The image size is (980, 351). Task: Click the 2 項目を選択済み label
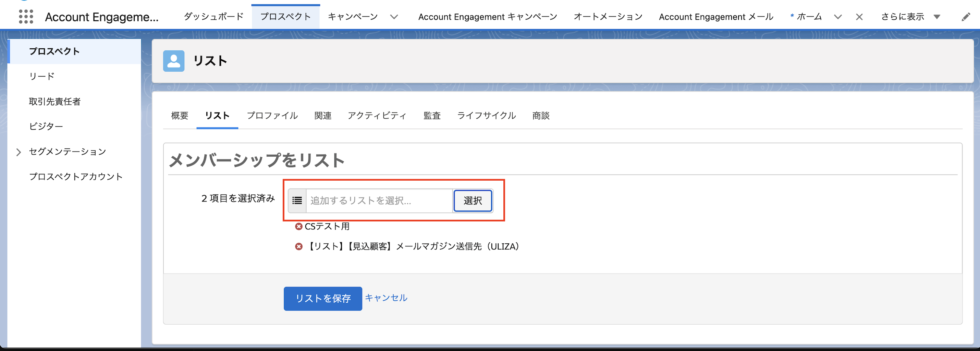(x=238, y=198)
